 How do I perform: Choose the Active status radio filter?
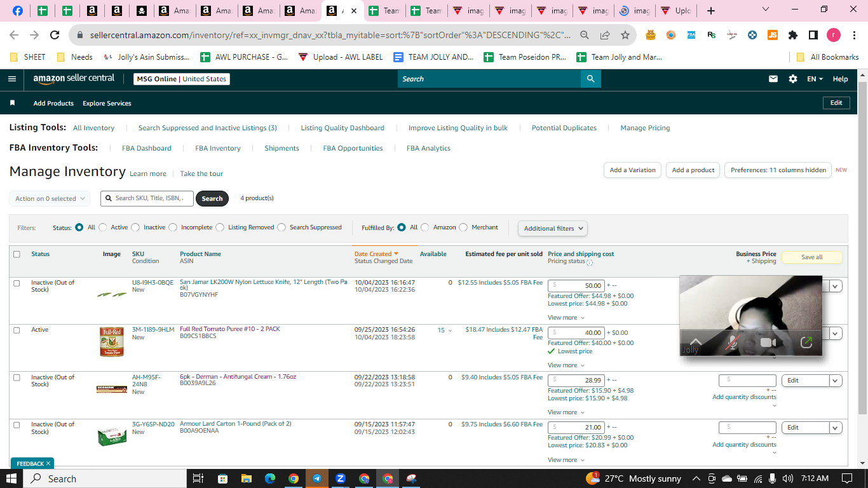click(x=103, y=227)
